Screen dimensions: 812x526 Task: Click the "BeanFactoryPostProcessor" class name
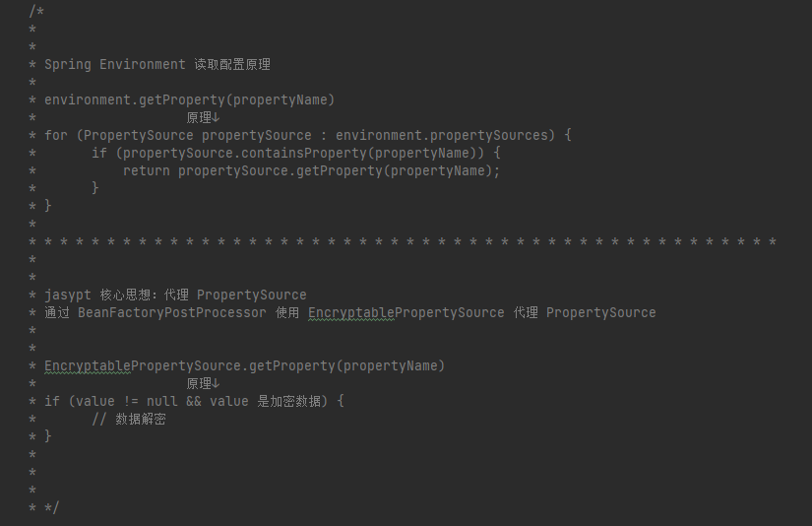[172, 312]
